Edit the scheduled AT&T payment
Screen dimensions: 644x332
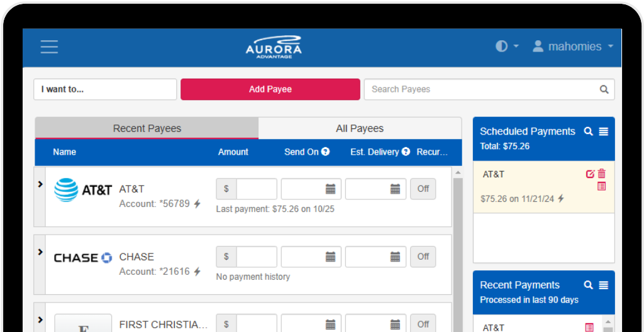tap(590, 174)
